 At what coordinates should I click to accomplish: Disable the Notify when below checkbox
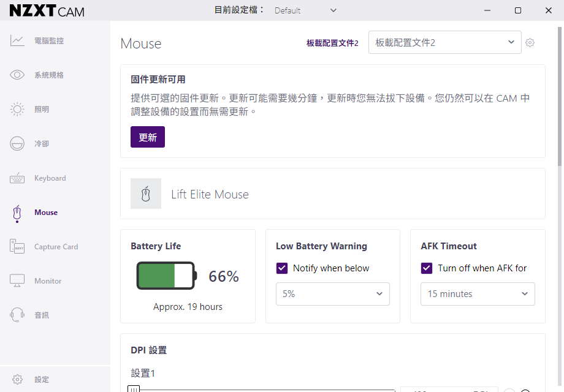282,268
